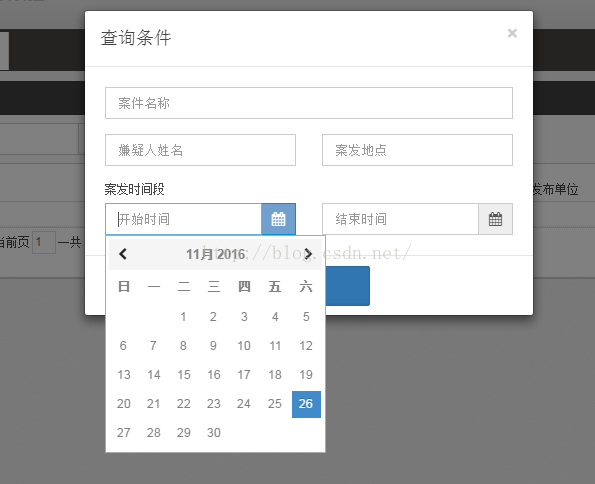Screen dimensions: 595x484
Task: Select November 2 in the calendar
Action: click(x=214, y=317)
